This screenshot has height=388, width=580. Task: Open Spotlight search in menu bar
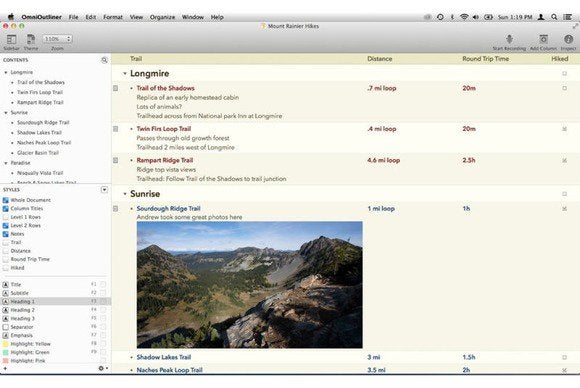tap(554, 17)
